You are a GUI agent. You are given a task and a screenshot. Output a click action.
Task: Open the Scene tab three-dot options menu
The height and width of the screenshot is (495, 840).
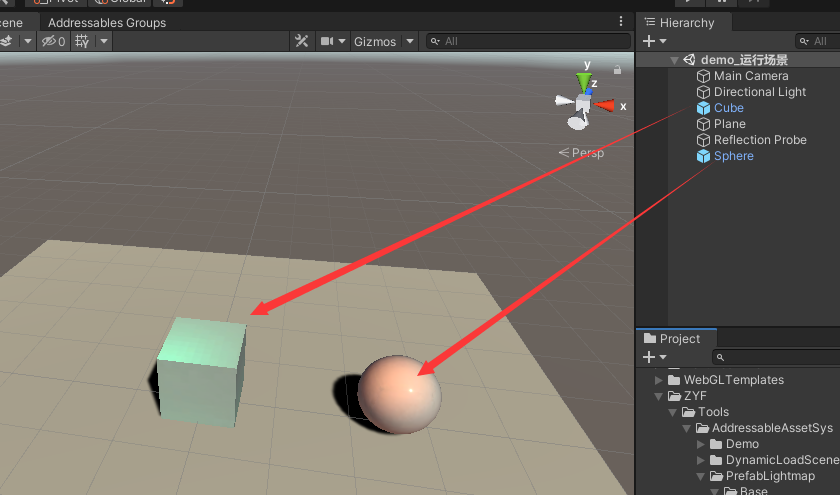621,21
